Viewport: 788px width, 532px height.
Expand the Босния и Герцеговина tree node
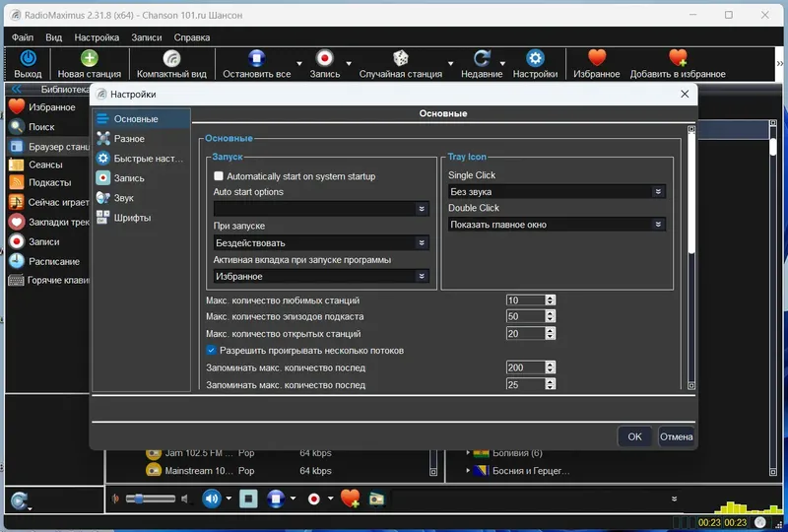coord(468,470)
